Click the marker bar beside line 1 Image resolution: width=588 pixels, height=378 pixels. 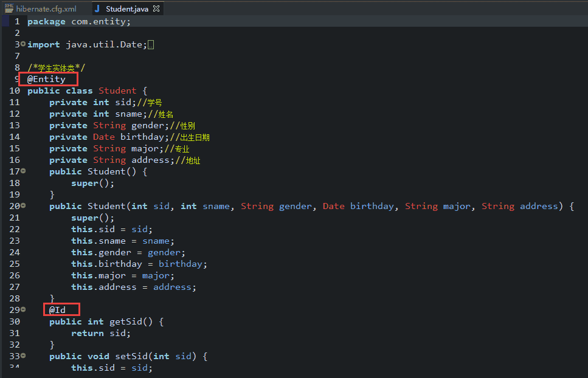[x=5, y=21]
